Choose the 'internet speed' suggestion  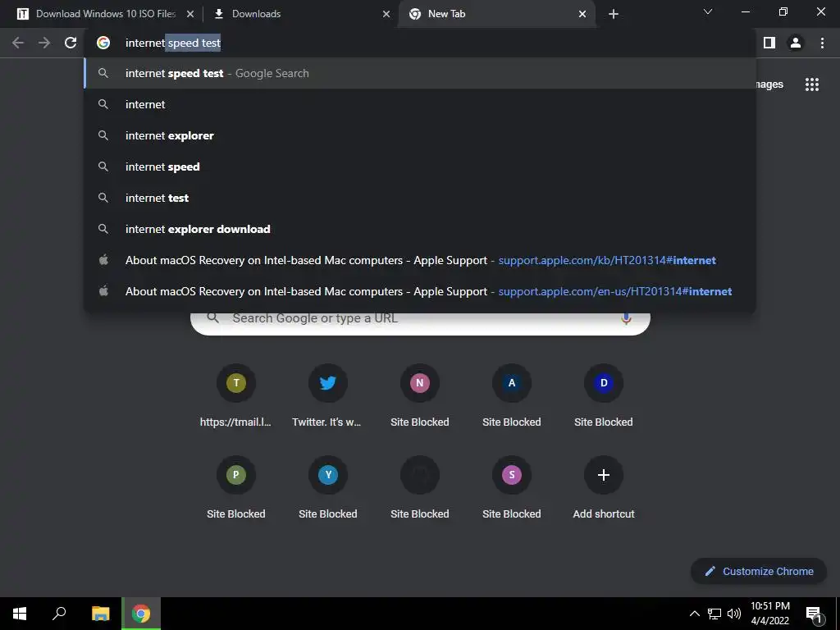[x=420, y=167]
